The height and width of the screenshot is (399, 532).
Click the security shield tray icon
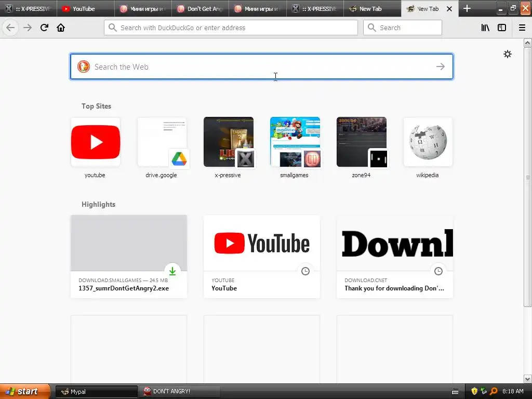pyautogui.click(x=474, y=391)
